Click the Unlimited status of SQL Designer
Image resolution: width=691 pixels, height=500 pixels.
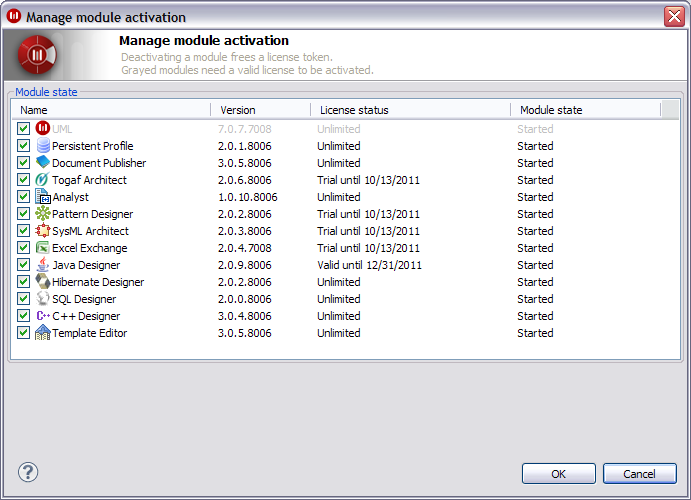pyautogui.click(x=338, y=299)
